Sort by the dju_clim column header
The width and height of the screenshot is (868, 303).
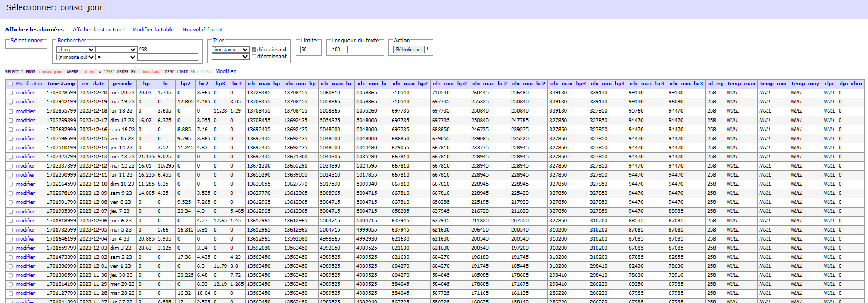coord(850,84)
